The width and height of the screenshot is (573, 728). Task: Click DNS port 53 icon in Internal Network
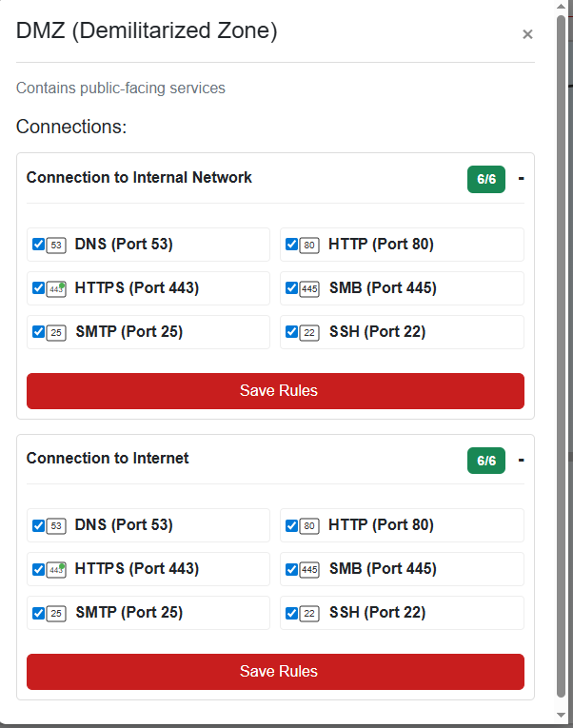(56, 245)
